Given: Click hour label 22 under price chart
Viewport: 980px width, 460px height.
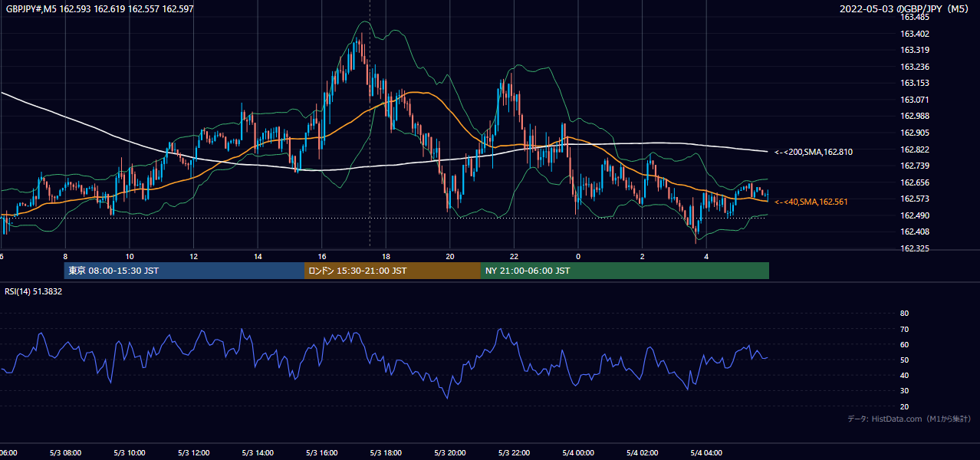Looking at the screenshot, I should tap(515, 256).
